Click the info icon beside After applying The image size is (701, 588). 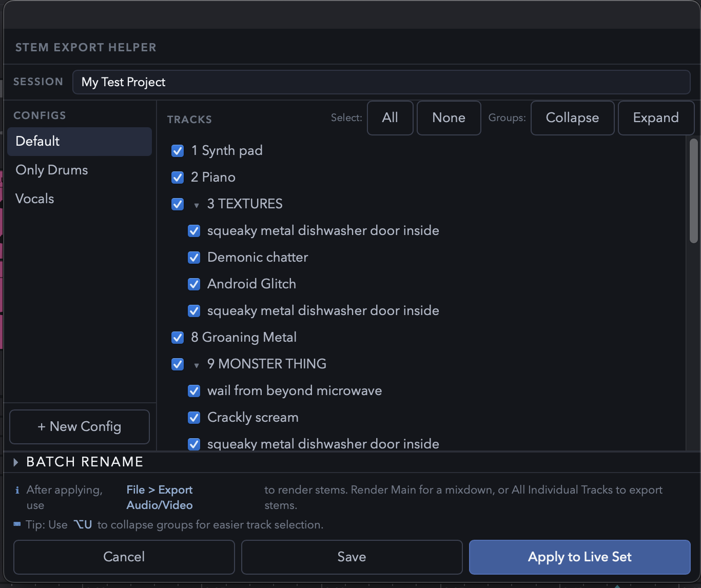pos(17,491)
